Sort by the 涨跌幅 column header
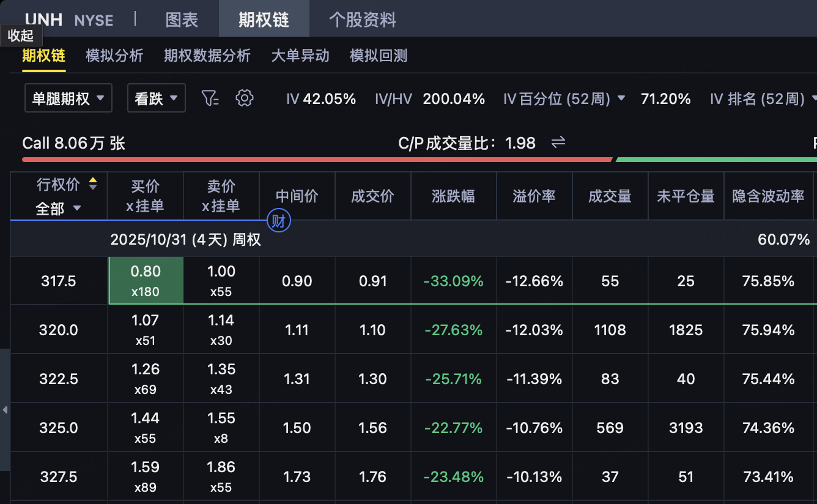This screenshot has height=504, width=817. (x=454, y=196)
